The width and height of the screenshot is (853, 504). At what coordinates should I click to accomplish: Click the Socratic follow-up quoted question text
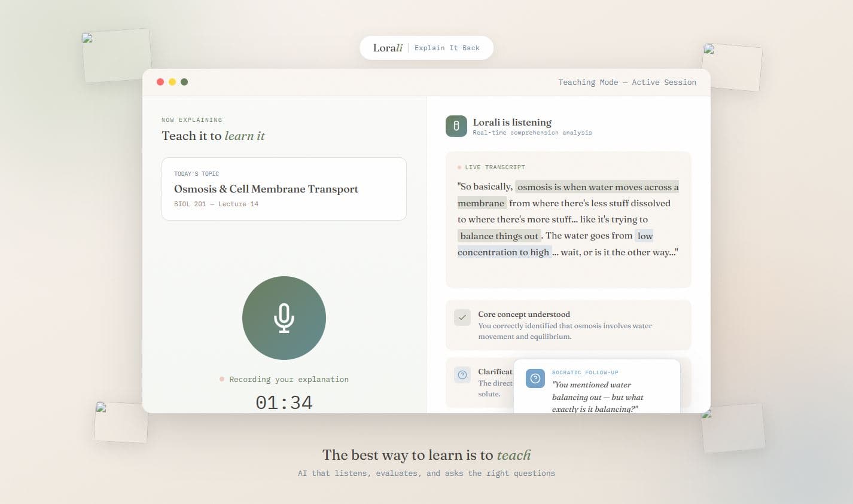(x=597, y=397)
